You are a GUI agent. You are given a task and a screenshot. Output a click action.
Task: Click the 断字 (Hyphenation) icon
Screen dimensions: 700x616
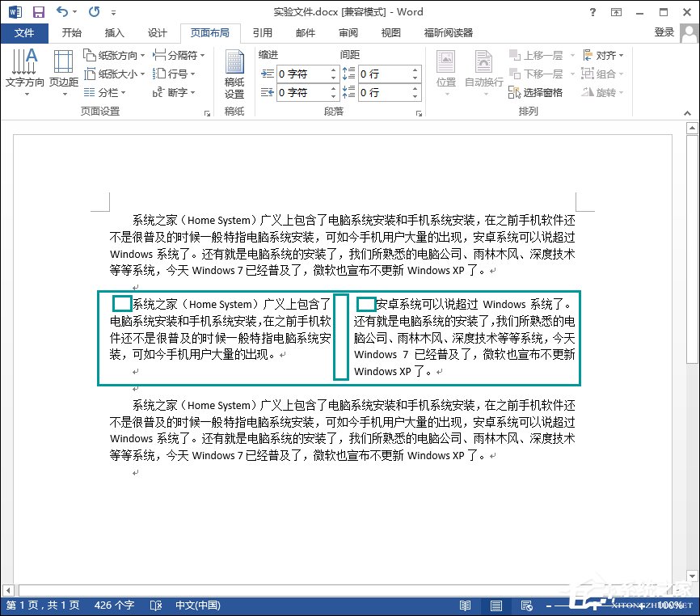[162, 92]
